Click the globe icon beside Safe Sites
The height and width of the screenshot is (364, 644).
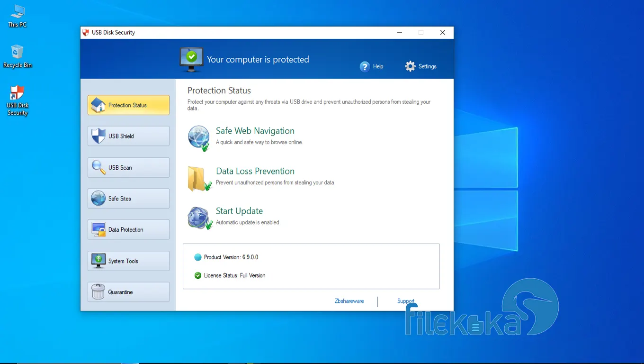pos(98,199)
